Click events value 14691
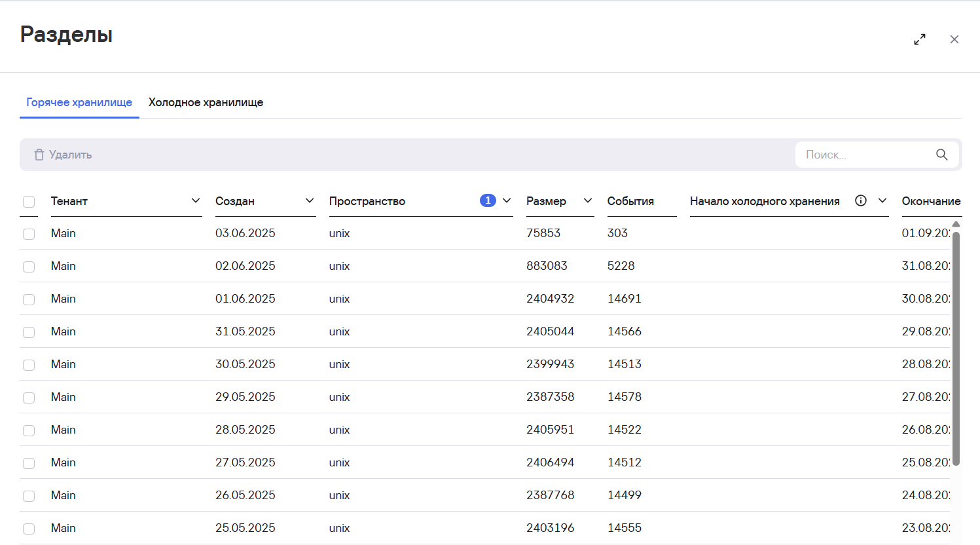The width and height of the screenshot is (980, 545). pos(625,299)
